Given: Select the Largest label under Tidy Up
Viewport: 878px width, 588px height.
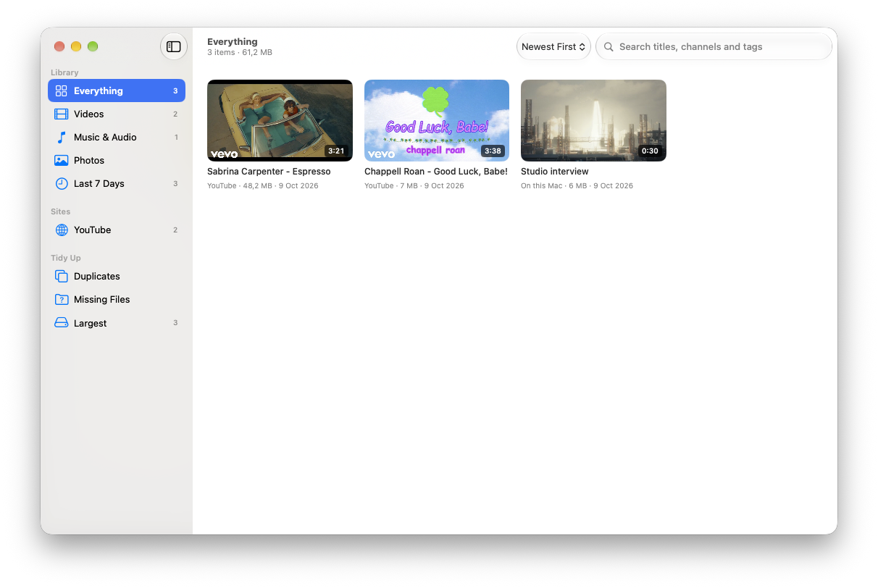Looking at the screenshot, I should [91, 323].
